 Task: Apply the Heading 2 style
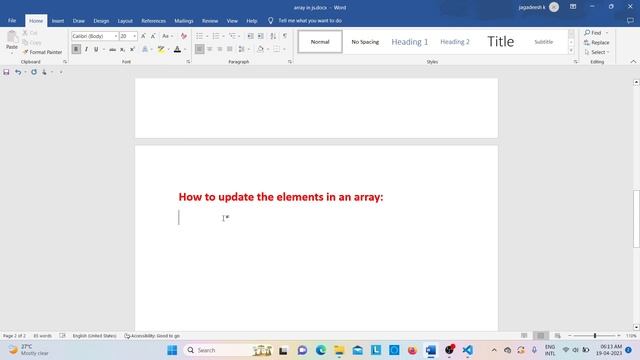(455, 42)
